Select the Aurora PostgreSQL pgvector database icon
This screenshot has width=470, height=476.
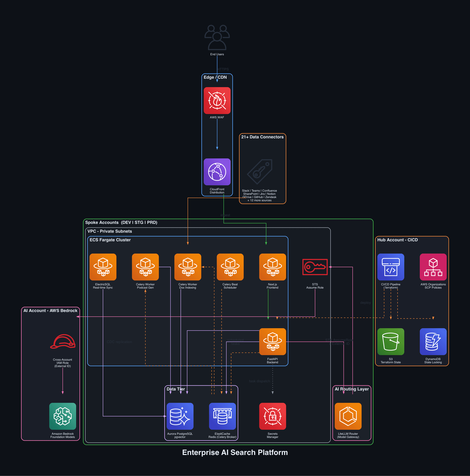(x=180, y=416)
